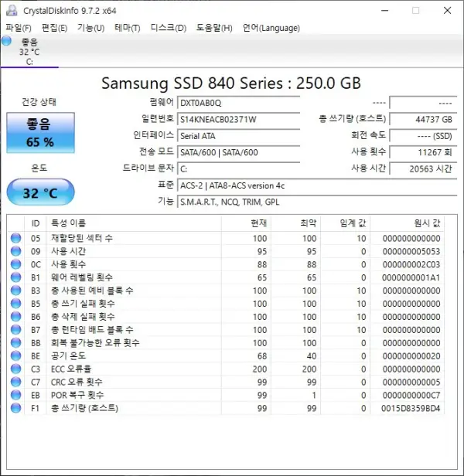Minimize the CrystalDiskInfo window
This screenshot has width=464, height=476.
tap(384, 11)
